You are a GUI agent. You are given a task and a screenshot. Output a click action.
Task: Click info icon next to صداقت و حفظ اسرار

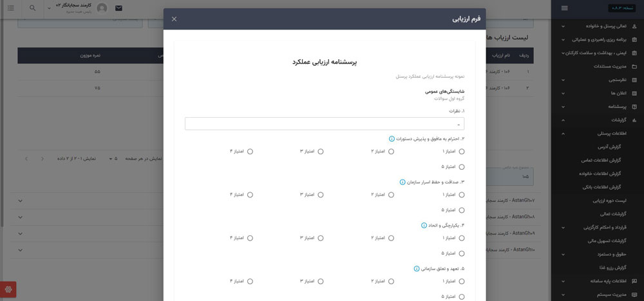402,182
